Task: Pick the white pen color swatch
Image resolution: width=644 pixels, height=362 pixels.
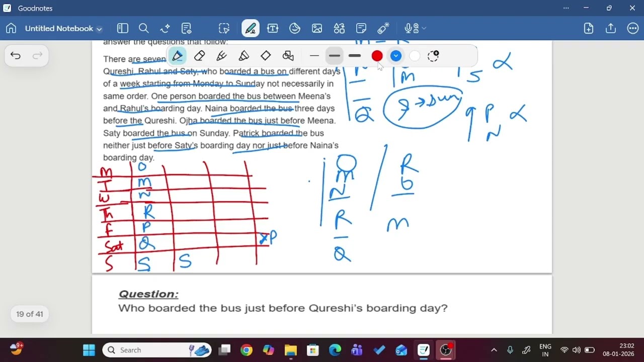Action: 415,56
